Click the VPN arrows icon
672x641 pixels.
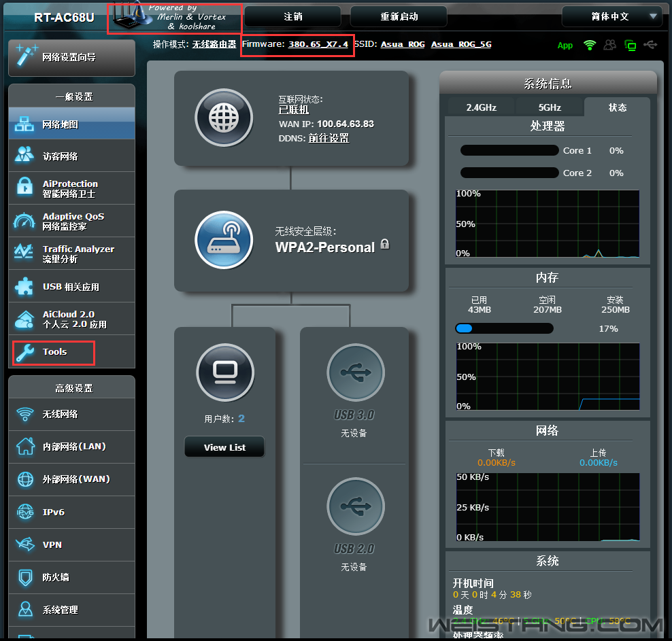(x=25, y=544)
